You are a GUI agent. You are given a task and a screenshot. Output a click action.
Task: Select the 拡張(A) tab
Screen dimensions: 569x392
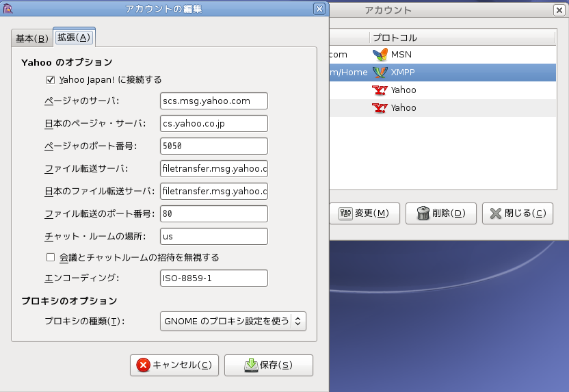(74, 38)
